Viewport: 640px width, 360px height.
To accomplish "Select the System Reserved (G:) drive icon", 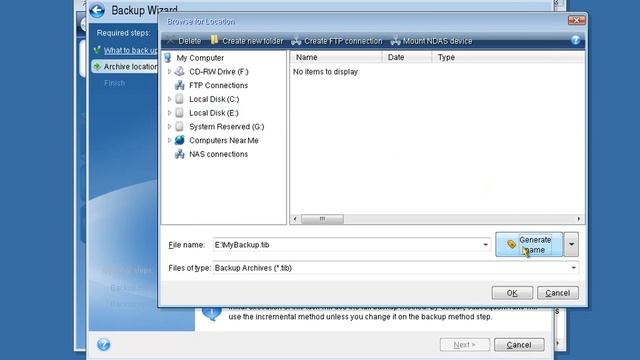I will (180, 127).
